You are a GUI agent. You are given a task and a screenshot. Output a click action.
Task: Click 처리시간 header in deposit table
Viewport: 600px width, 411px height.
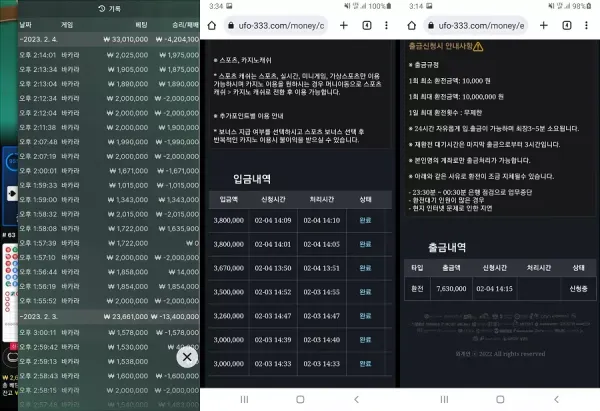(x=322, y=199)
